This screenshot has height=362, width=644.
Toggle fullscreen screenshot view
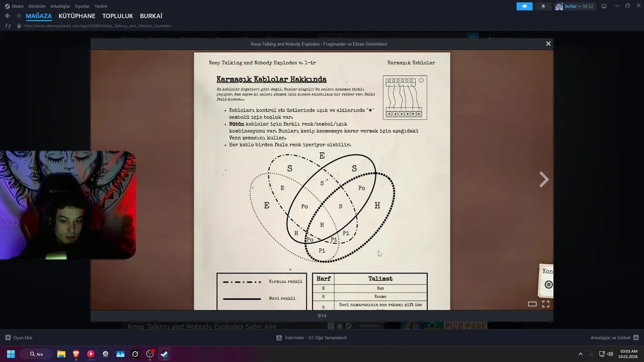click(x=545, y=304)
